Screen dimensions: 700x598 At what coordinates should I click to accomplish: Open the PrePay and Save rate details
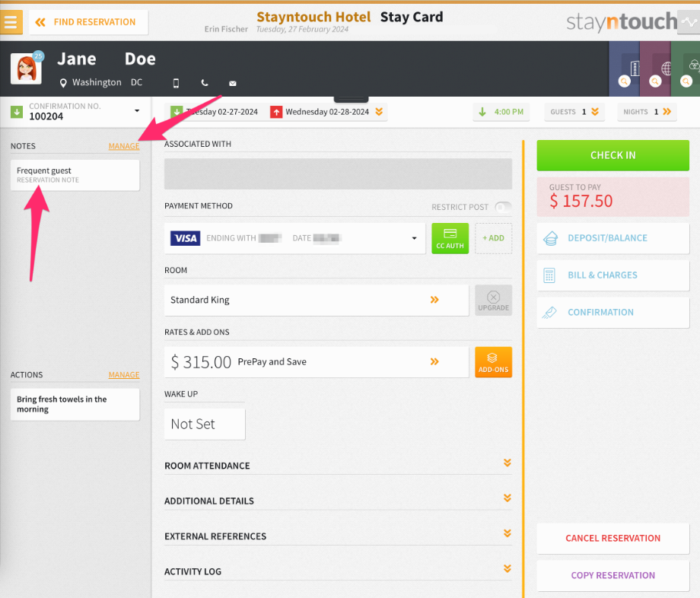pyautogui.click(x=317, y=362)
